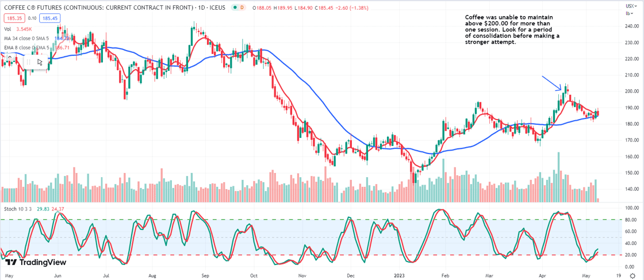This screenshot has width=644, height=280.
Task: Click the Jun label on time axis
Action: coord(58,275)
